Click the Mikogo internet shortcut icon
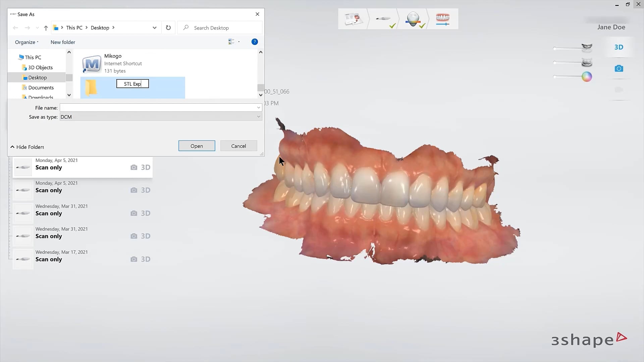 coord(91,64)
